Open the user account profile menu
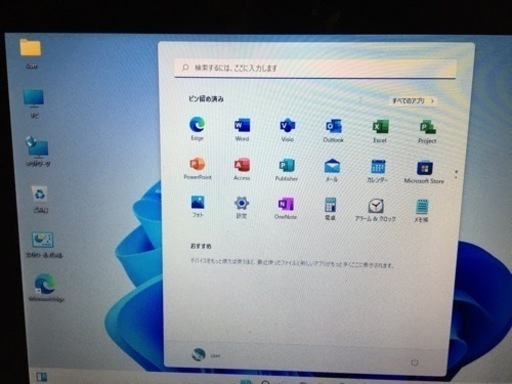Image resolution: width=512 pixels, height=384 pixels. click(x=206, y=355)
